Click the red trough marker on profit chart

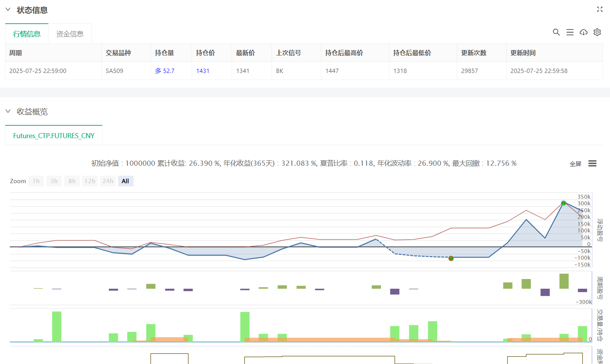[451, 258]
